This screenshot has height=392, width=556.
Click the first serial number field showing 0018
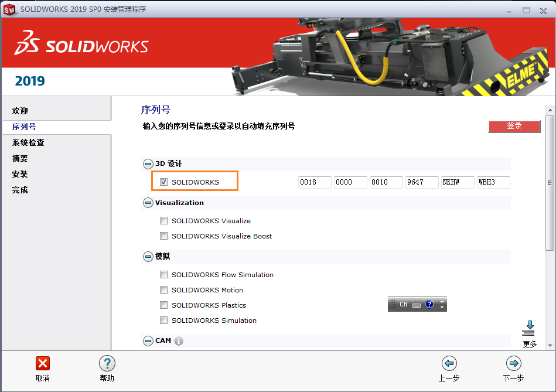315,182
